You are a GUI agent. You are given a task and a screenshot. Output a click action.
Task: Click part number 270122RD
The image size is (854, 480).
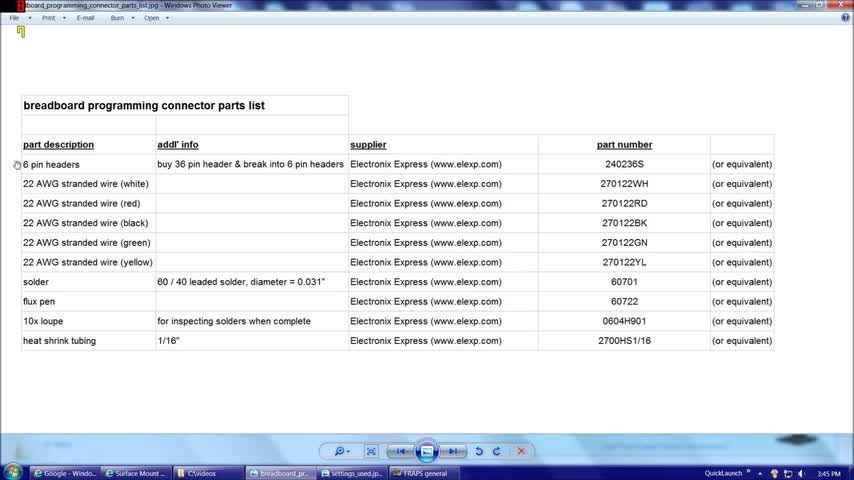(624, 204)
